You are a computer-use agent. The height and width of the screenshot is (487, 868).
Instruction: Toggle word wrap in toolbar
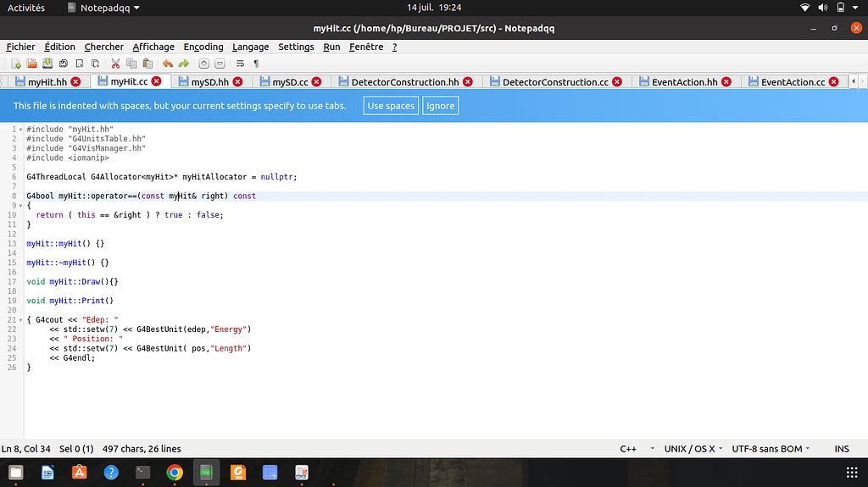click(x=240, y=64)
